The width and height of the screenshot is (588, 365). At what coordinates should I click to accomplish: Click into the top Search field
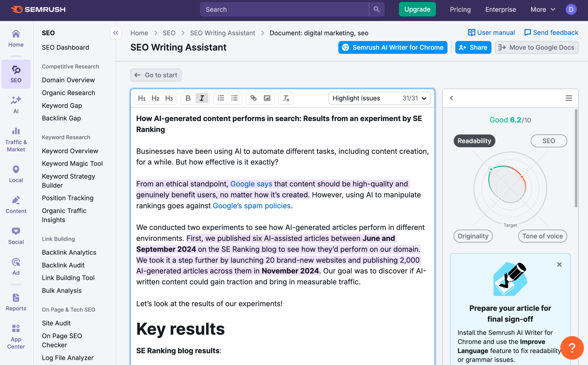pyautogui.click(x=284, y=9)
